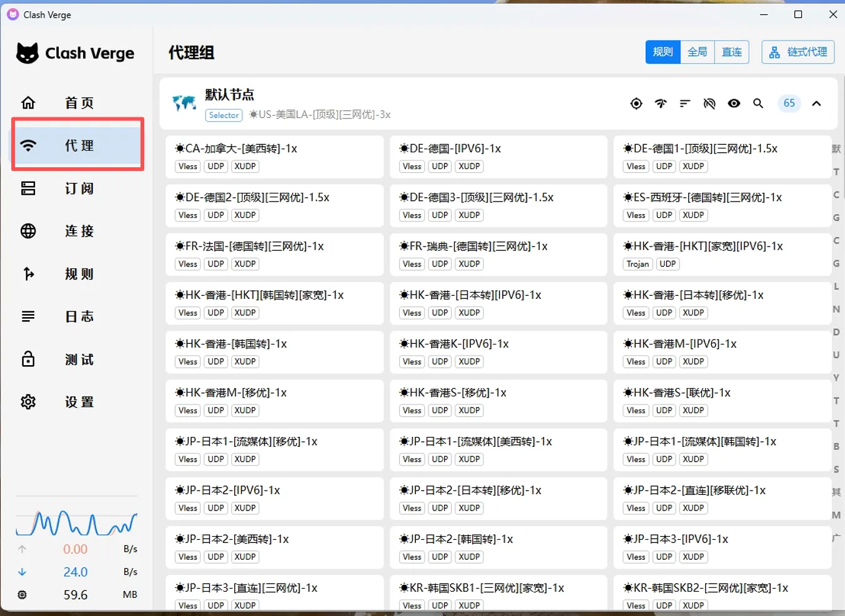845x616 pixels.
Task: Locate current node with target icon
Action: click(636, 104)
